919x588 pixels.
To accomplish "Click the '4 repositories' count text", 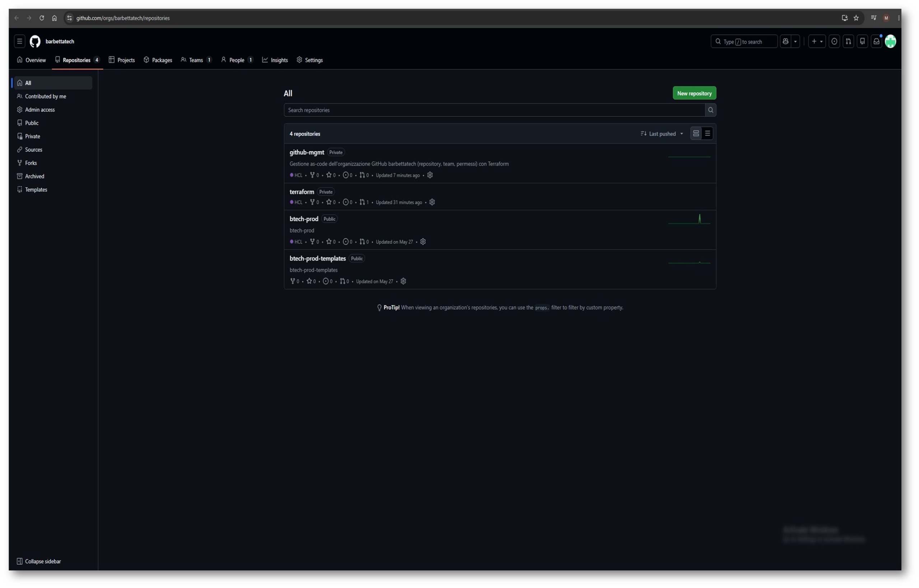I will (305, 134).
